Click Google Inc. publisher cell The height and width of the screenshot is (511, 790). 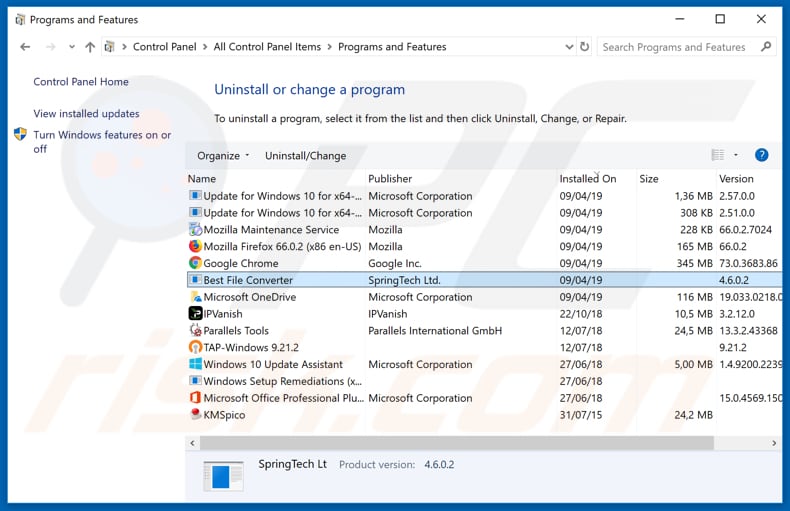pos(395,264)
